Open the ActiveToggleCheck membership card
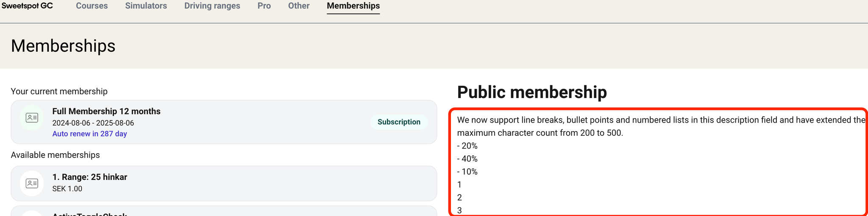Image resolution: width=868 pixels, height=216 pixels. point(224,211)
